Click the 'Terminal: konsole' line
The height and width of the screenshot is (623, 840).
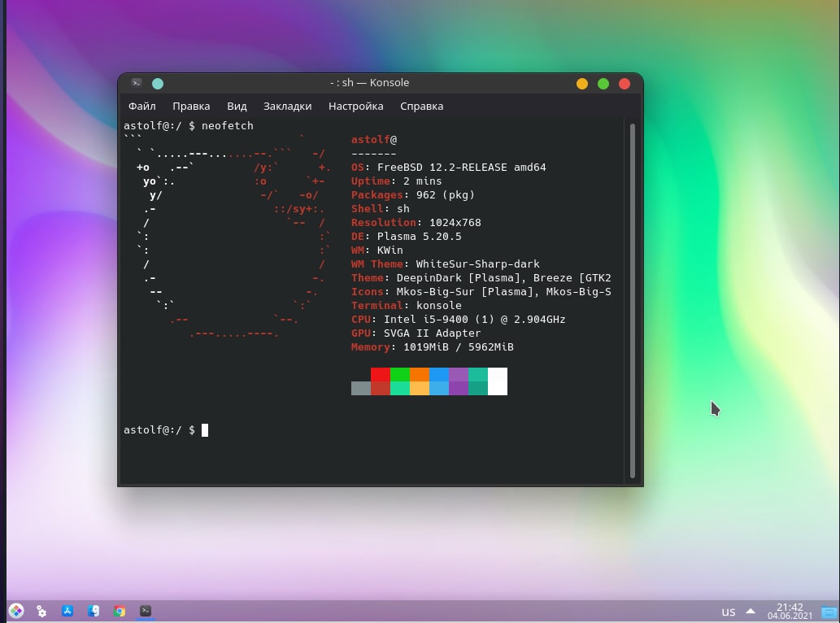(x=406, y=305)
